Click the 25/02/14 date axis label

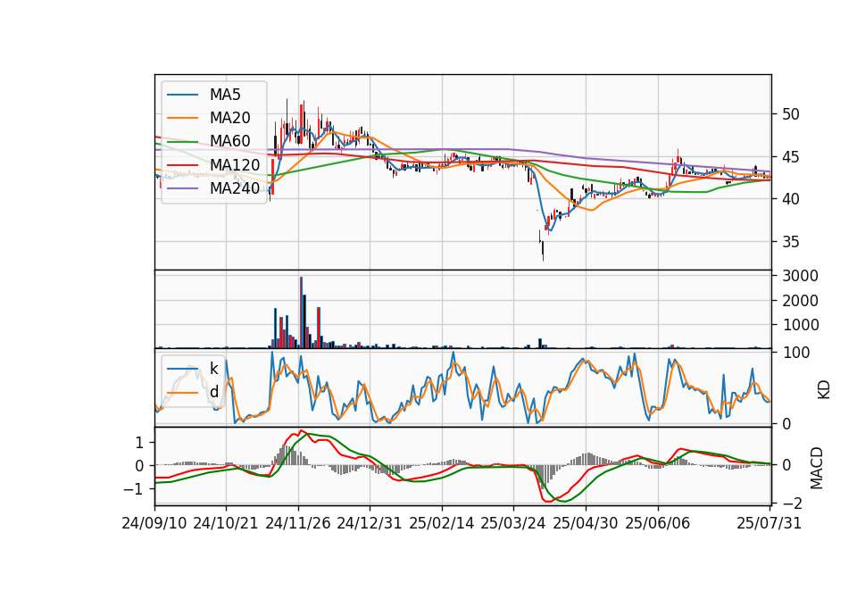pyautogui.click(x=442, y=523)
